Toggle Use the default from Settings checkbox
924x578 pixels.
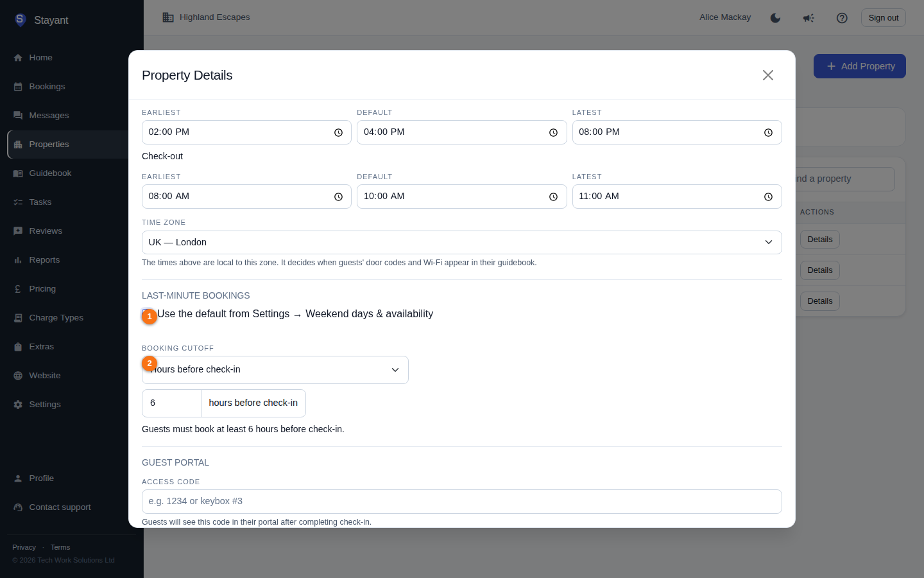click(147, 314)
